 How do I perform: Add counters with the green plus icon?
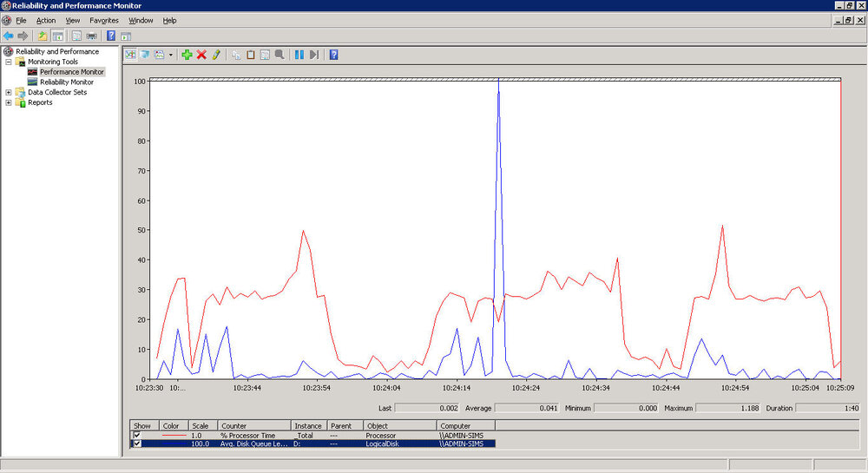pos(187,55)
